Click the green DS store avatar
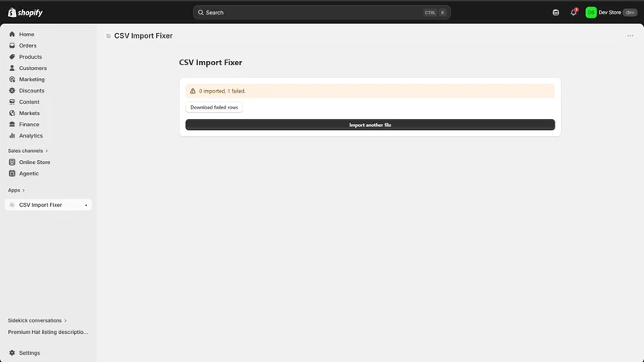This screenshot has width=644, height=362. tap(591, 13)
